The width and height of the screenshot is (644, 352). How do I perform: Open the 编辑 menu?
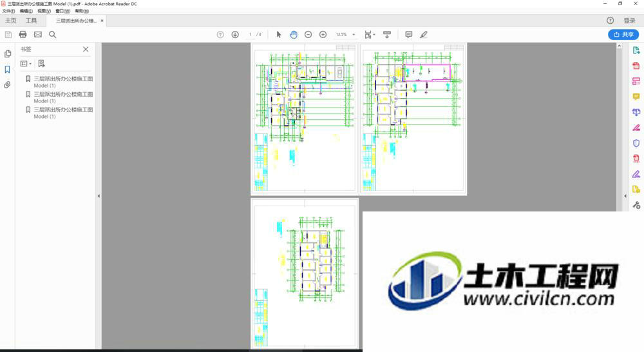pos(26,11)
